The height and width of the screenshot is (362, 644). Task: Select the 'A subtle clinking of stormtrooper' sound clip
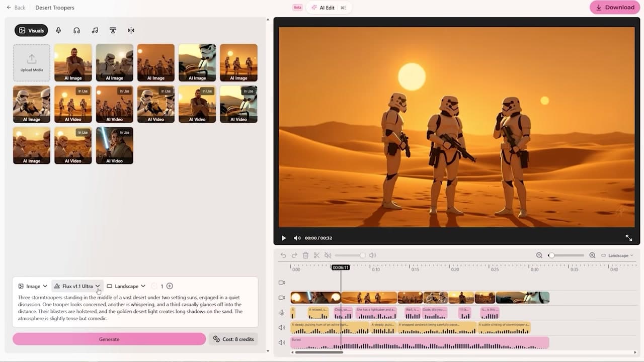click(x=504, y=328)
